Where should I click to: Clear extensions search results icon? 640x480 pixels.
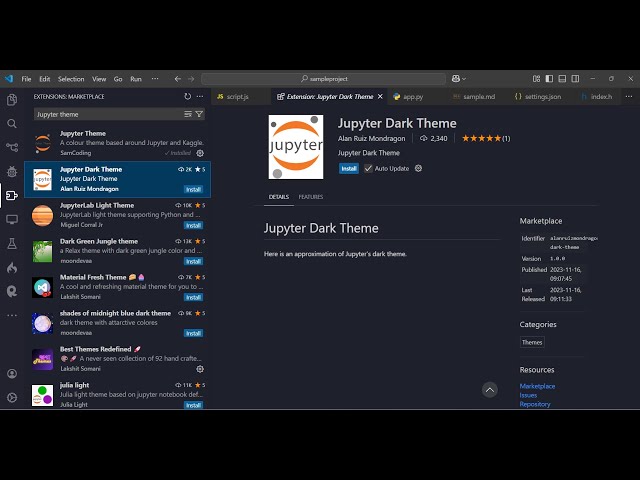pos(188,114)
